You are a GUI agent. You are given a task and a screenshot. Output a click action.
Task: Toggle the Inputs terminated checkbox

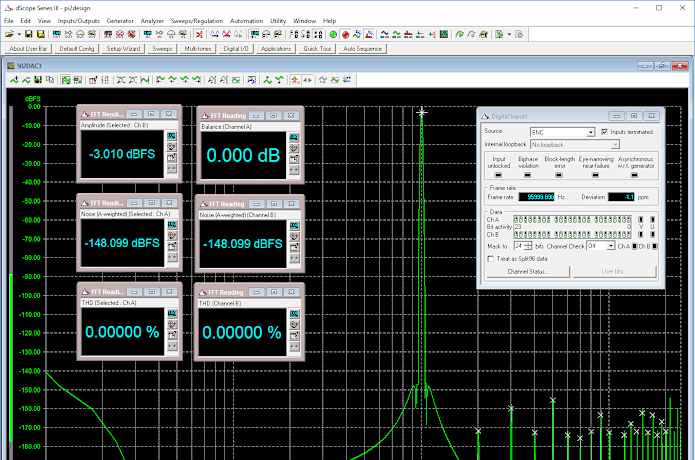[604, 131]
